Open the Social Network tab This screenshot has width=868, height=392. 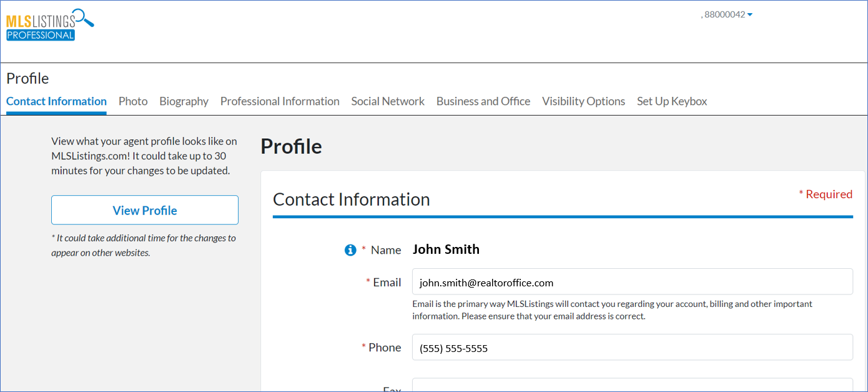388,101
